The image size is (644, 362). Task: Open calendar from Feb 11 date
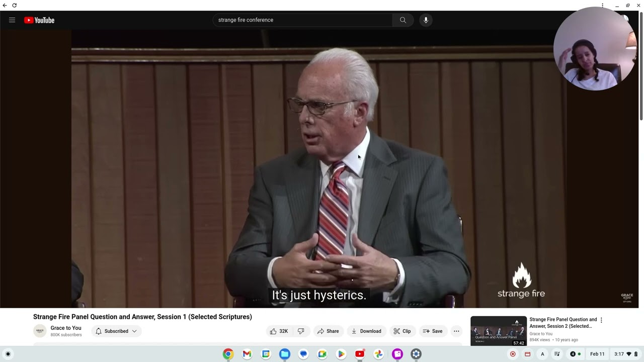(x=597, y=354)
